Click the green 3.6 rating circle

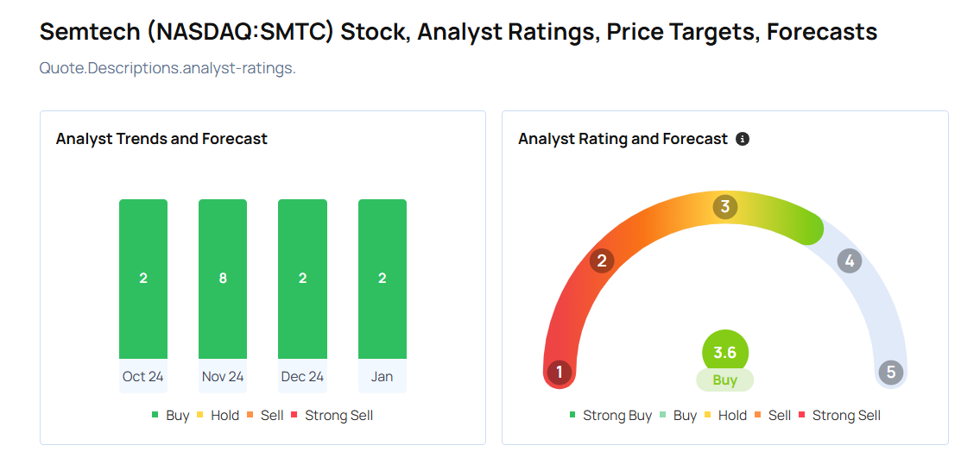point(725,353)
